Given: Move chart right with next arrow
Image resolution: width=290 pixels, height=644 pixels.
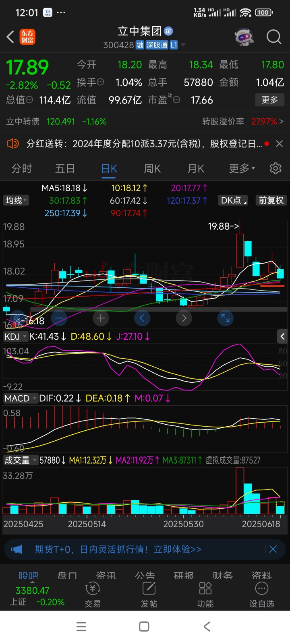Looking at the screenshot, I should point(184,318).
